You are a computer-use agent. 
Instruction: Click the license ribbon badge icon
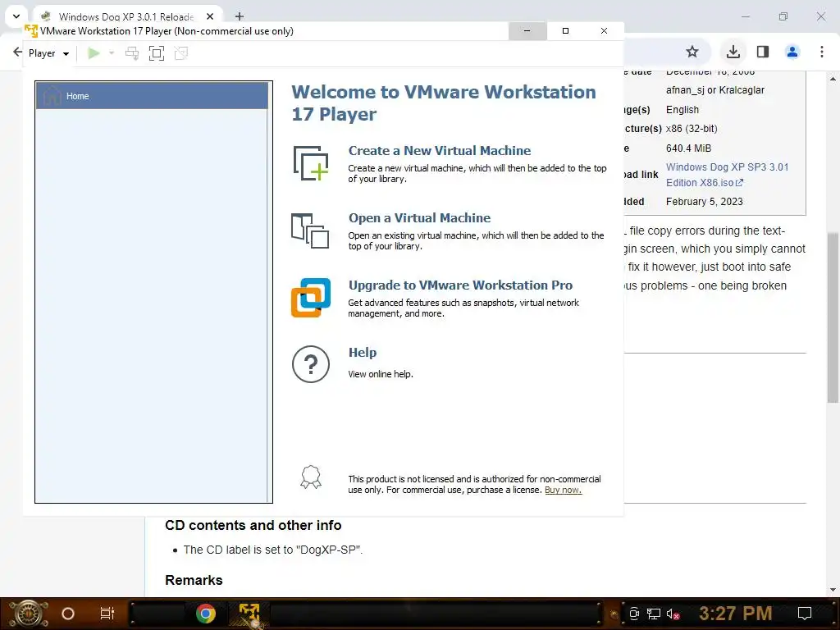[311, 477]
